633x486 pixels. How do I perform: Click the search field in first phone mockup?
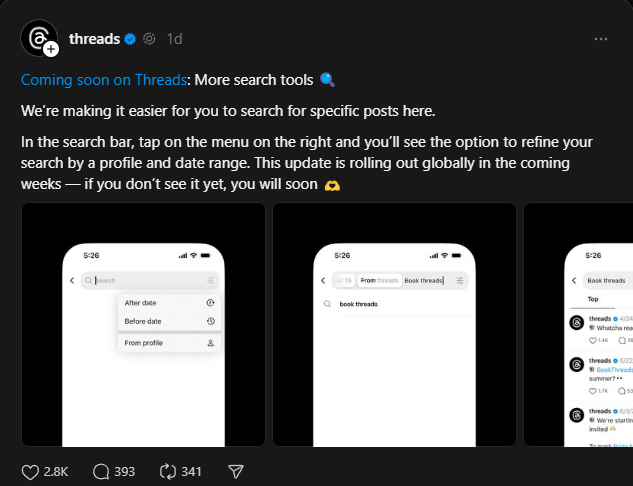pos(145,281)
